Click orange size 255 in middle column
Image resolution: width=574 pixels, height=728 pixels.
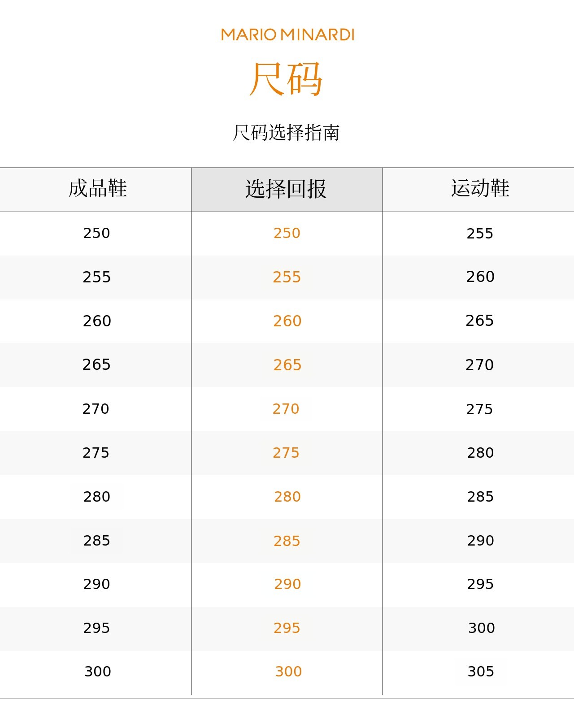[x=287, y=277]
